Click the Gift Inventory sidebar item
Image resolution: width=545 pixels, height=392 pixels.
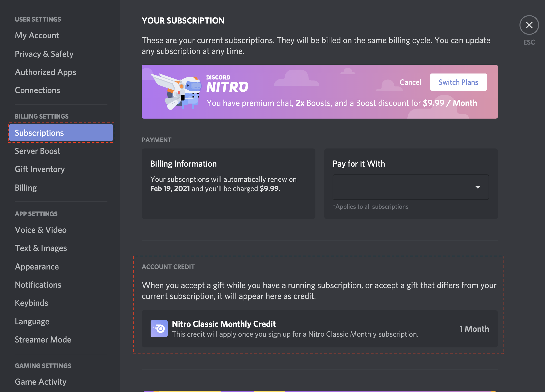coord(39,169)
